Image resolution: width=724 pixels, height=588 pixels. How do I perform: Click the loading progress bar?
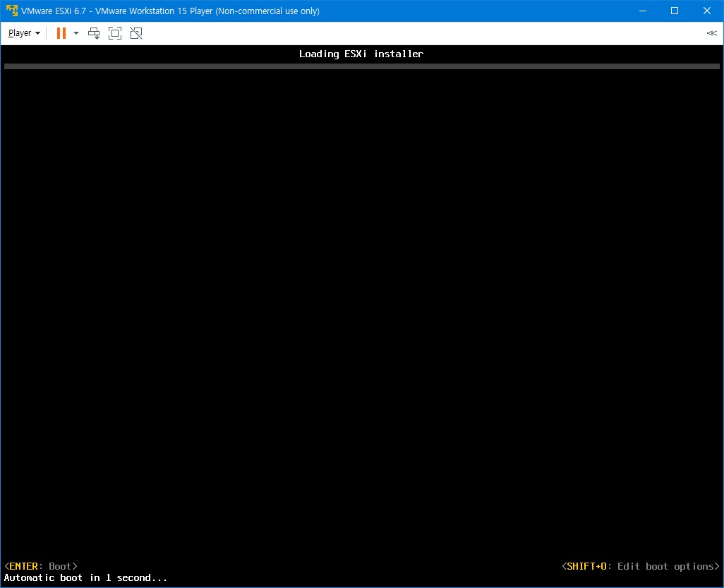click(362, 66)
